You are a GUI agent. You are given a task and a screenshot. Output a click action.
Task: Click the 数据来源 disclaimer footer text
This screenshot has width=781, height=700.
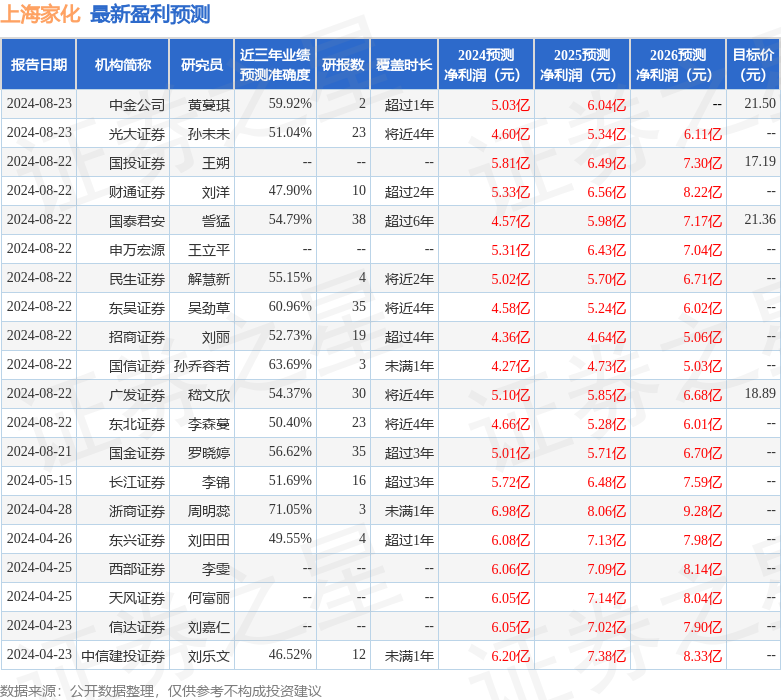(160, 691)
